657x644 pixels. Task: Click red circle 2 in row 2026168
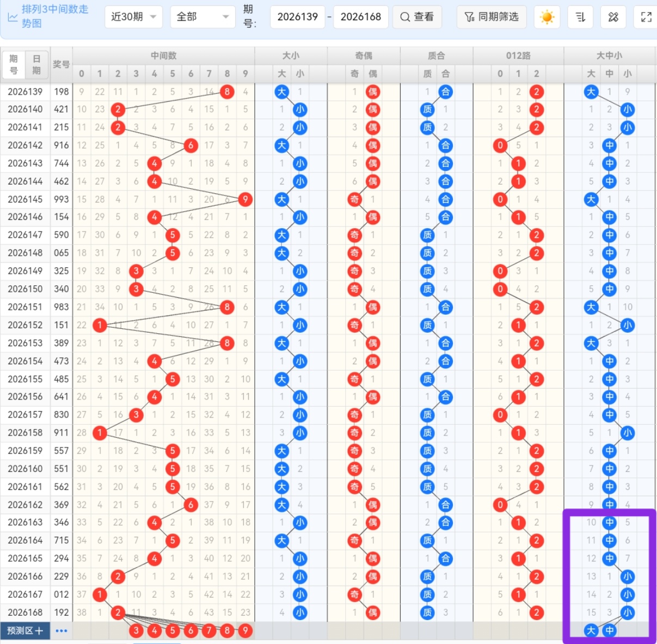coord(118,612)
